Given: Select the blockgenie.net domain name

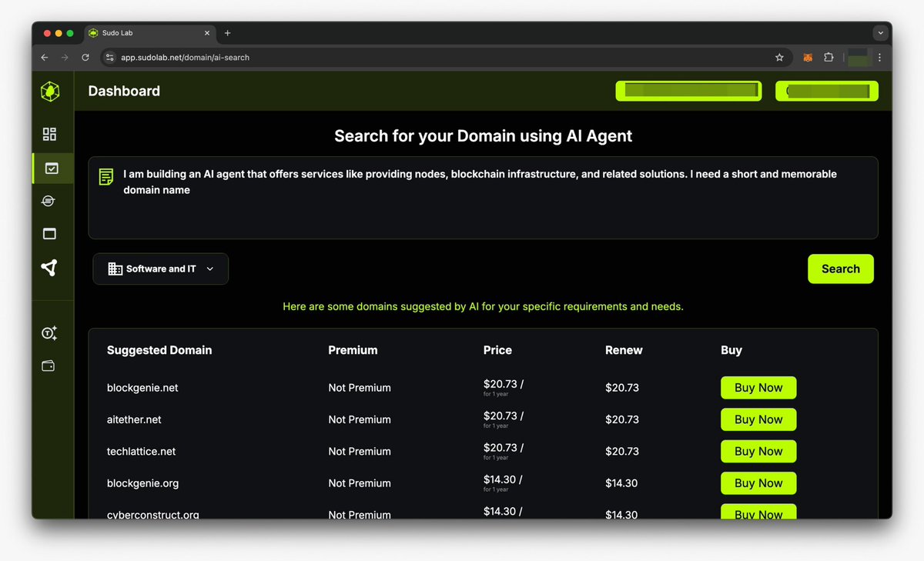Looking at the screenshot, I should [x=142, y=388].
